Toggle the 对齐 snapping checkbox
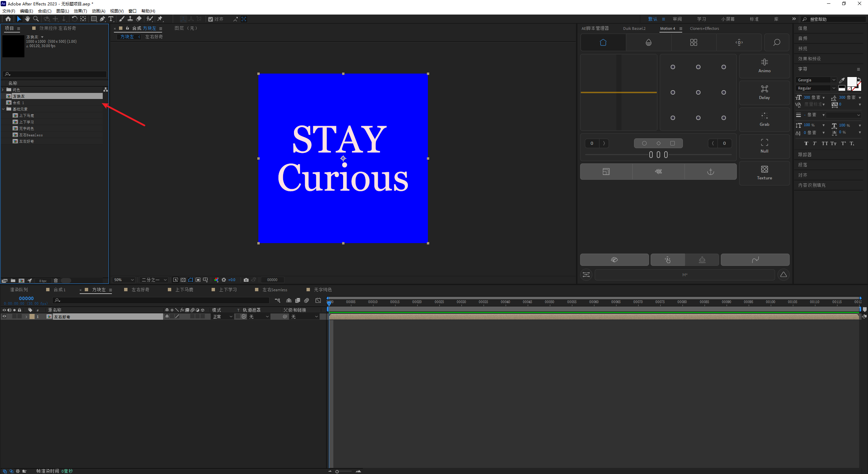Image resolution: width=868 pixels, height=474 pixels. [x=211, y=19]
